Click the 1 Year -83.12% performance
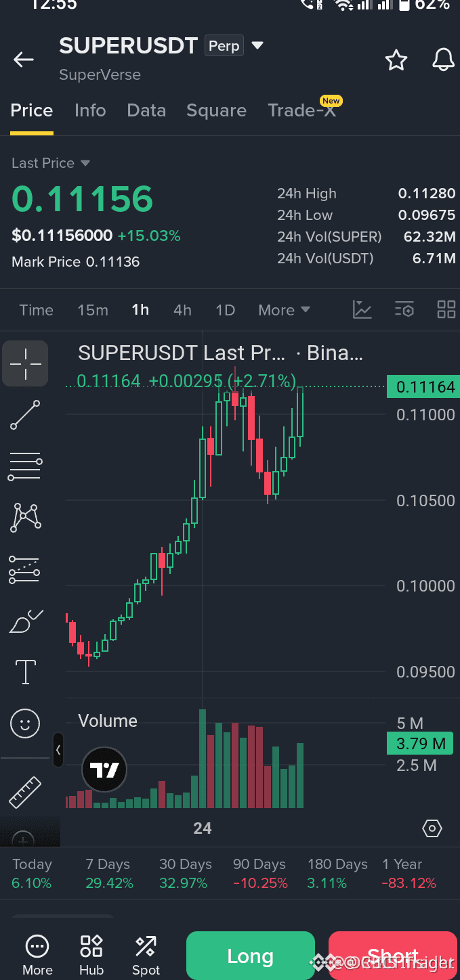 point(409,873)
